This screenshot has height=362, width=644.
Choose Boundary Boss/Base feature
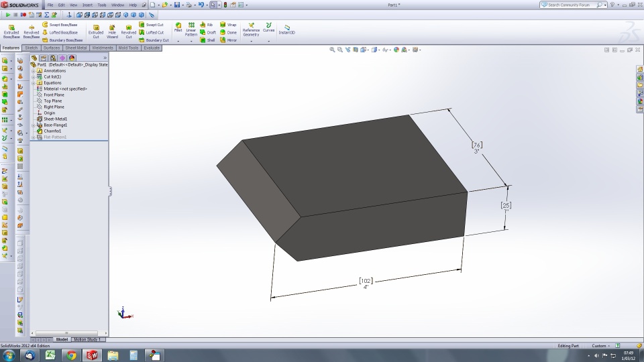62,40
